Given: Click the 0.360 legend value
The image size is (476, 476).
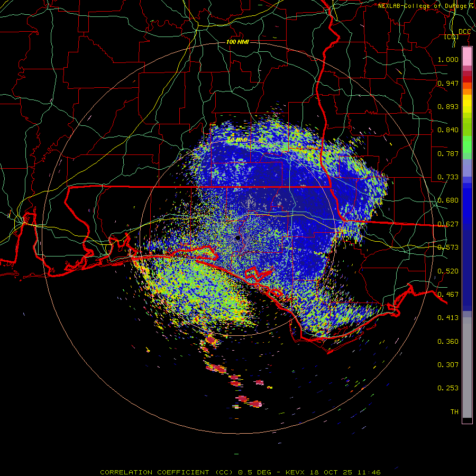Looking at the screenshot, I should point(448,342).
